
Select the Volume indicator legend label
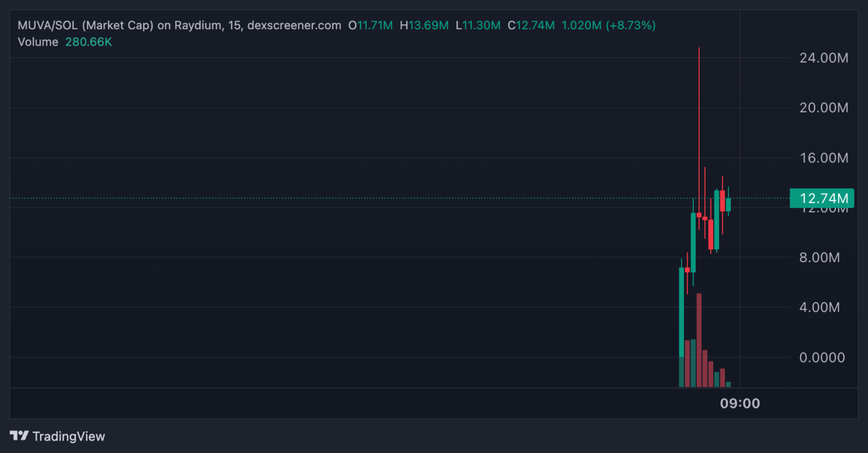tap(38, 42)
